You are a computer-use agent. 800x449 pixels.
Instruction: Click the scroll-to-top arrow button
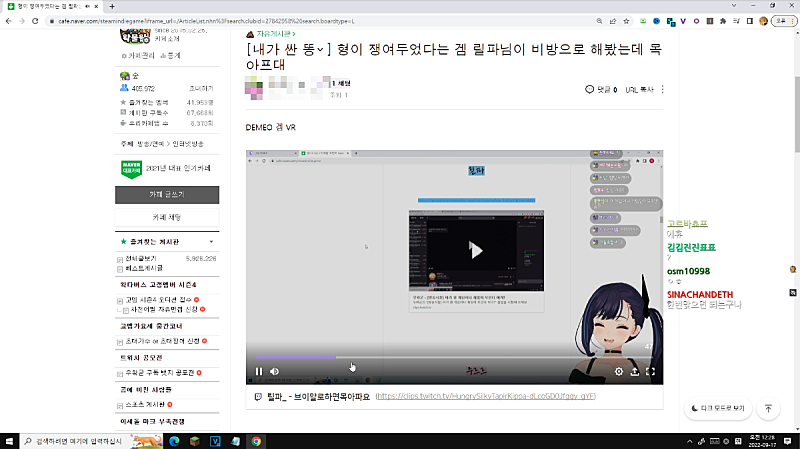(x=768, y=408)
